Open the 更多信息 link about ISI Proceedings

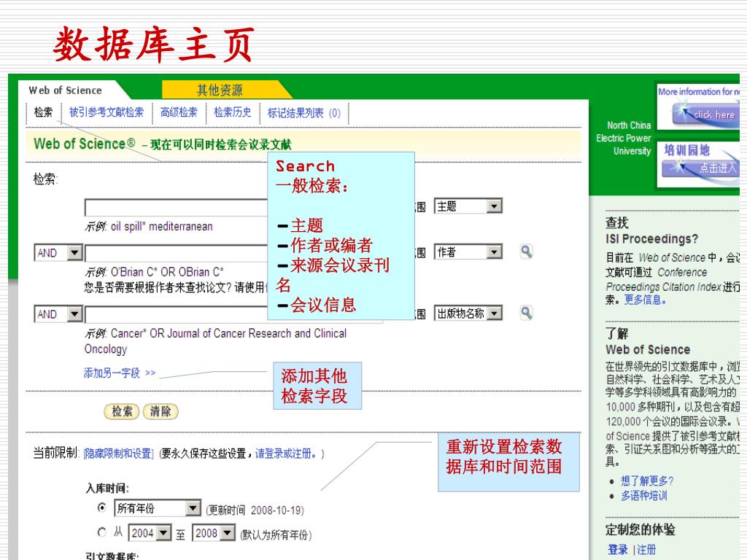click(x=645, y=300)
